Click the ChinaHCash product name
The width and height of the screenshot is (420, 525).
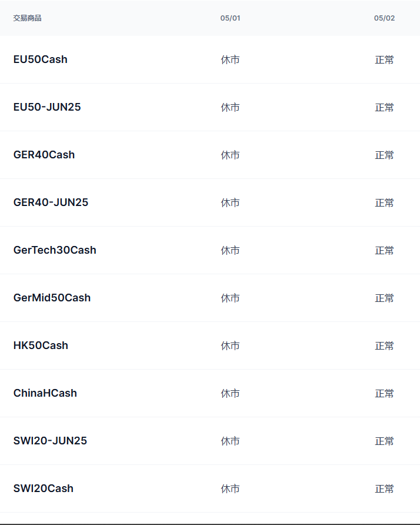pyautogui.click(x=45, y=393)
